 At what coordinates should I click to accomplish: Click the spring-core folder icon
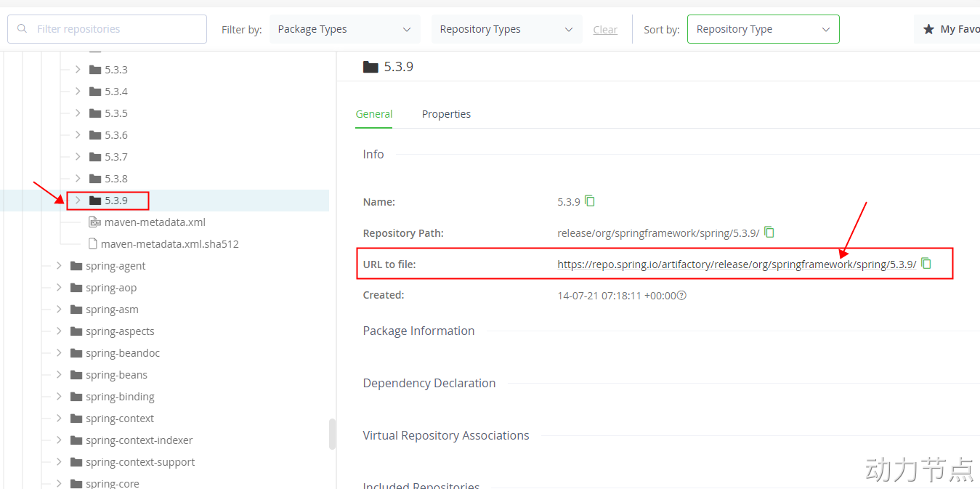click(76, 483)
